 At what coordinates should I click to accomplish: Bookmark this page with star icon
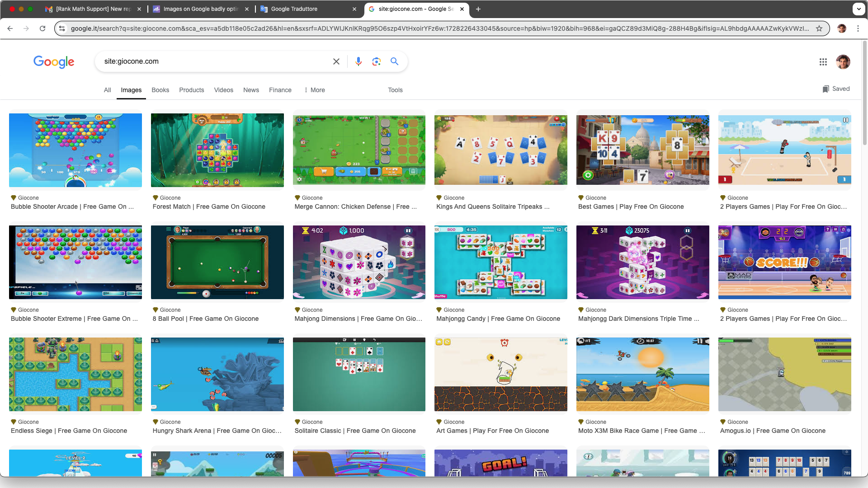[819, 28]
